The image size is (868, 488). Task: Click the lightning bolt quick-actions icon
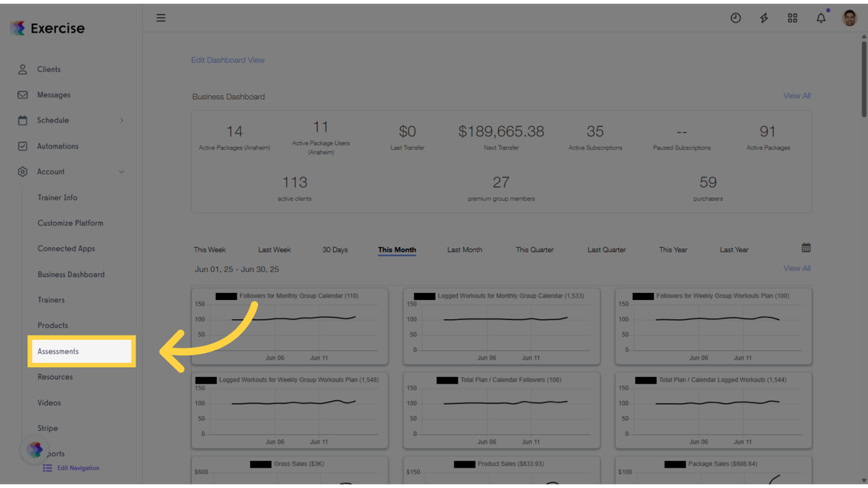pyautogui.click(x=764, y=18)
